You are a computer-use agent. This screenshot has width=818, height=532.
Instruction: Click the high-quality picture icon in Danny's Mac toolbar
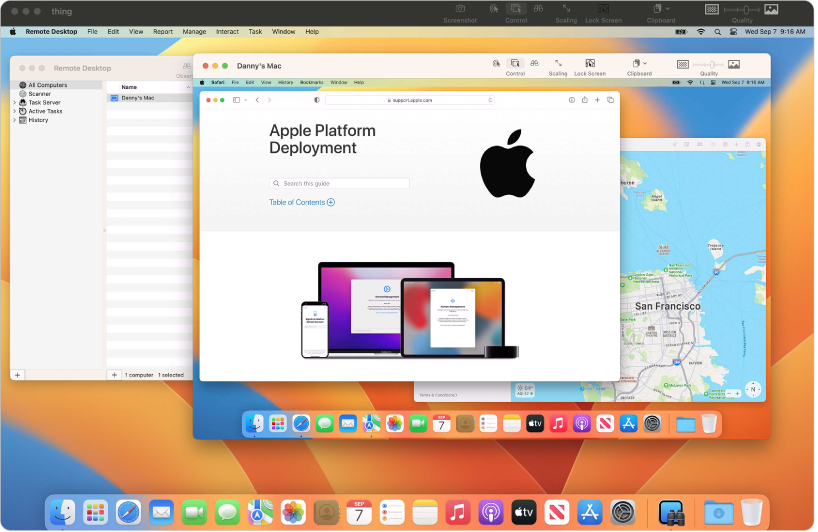(733, 65)
